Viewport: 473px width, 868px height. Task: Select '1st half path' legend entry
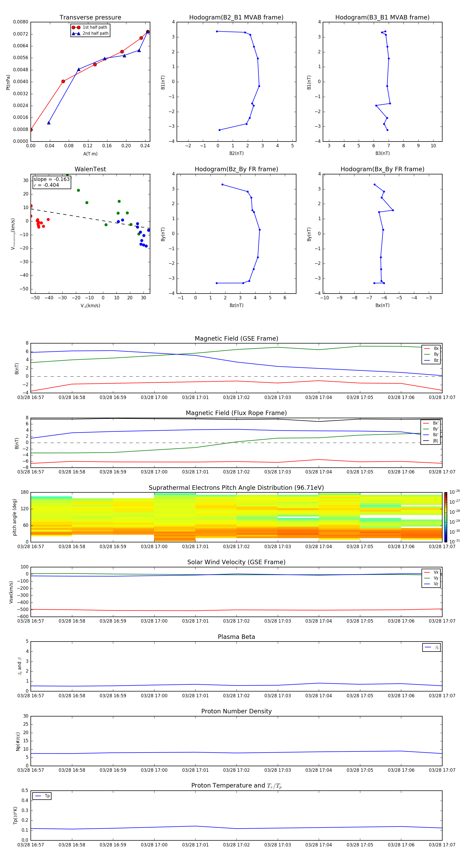click(90, 27)
